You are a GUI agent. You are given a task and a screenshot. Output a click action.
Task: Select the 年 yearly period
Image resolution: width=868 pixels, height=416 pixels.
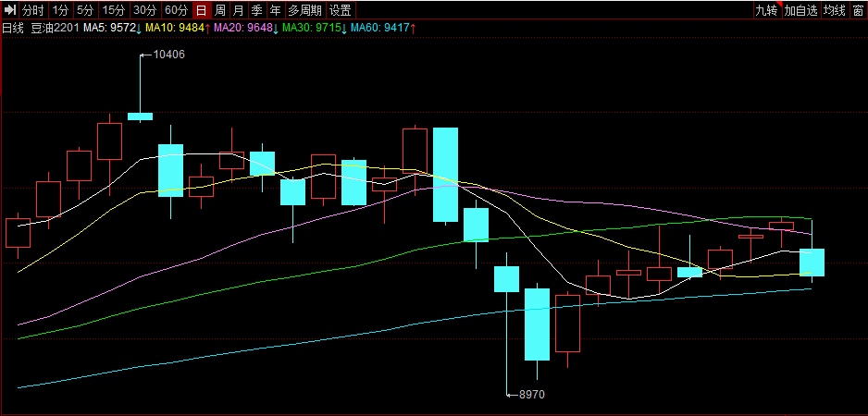pos(275,10)
